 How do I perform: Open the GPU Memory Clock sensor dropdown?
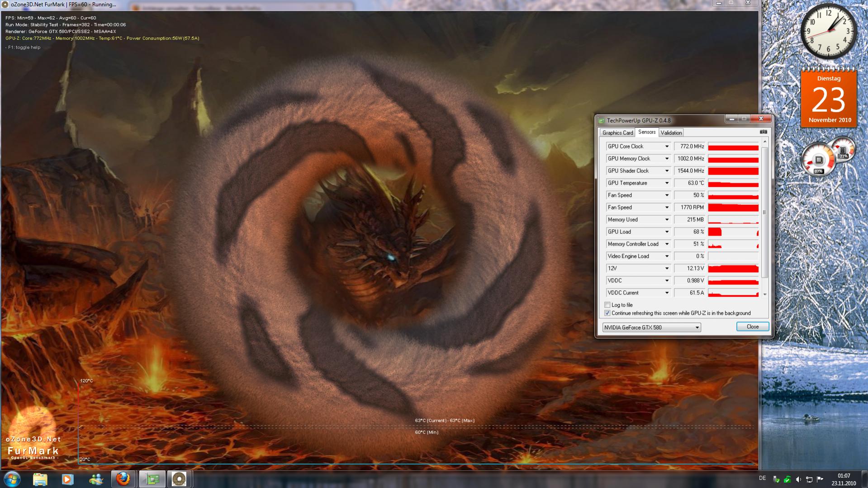pos(667,159)
